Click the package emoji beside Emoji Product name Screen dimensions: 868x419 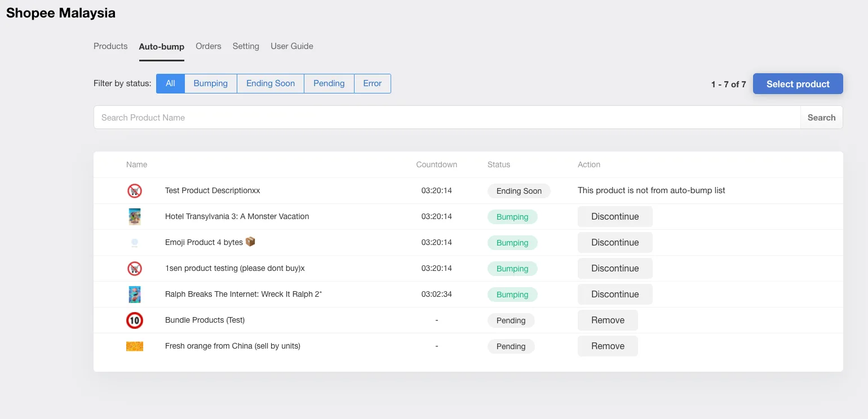click(x=250, y=242)
